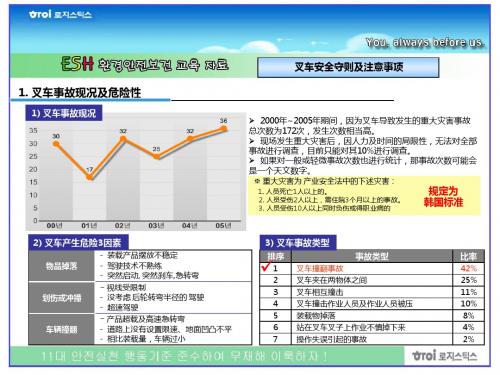
Task: Click the 叉车安全守则及注意事项 title box
Action: click(x=348, y=67)
